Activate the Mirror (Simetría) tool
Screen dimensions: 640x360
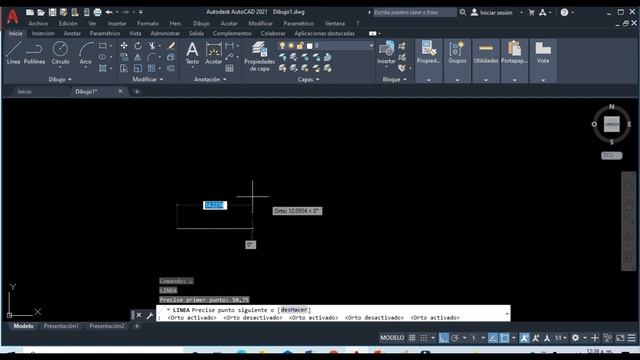tap(138, 57)
